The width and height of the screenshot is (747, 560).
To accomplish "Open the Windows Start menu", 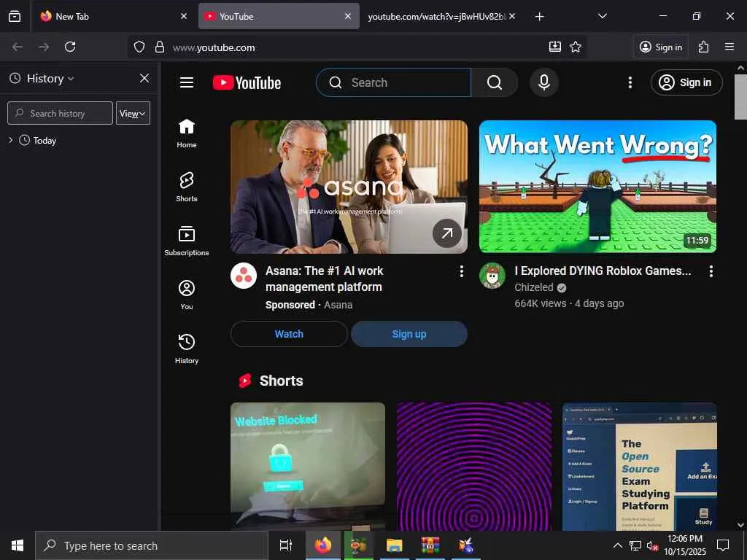I will [18, 545].
